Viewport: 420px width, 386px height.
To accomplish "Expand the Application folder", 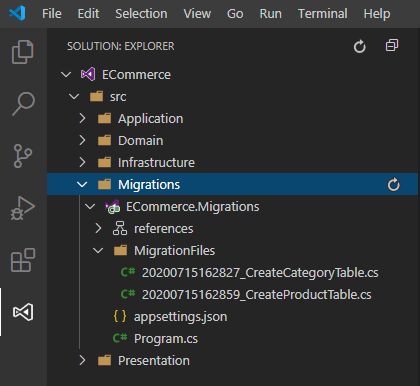I will [82, 118].
